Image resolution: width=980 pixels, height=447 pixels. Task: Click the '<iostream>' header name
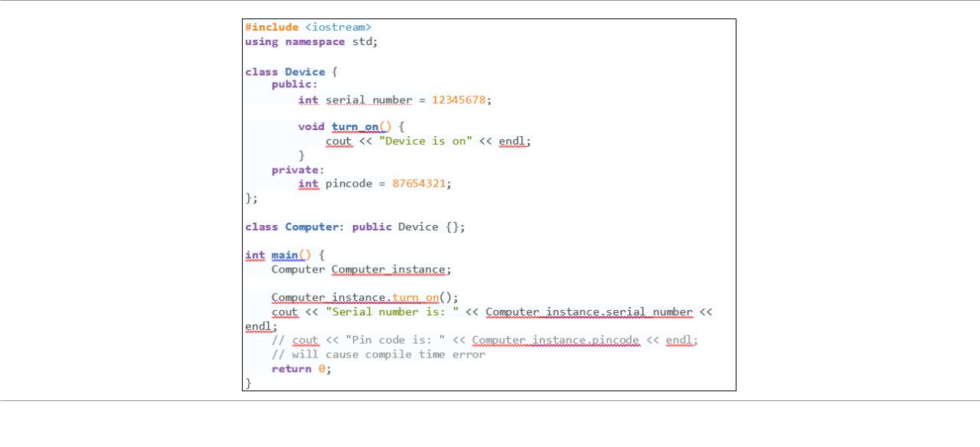pos(338,27)
